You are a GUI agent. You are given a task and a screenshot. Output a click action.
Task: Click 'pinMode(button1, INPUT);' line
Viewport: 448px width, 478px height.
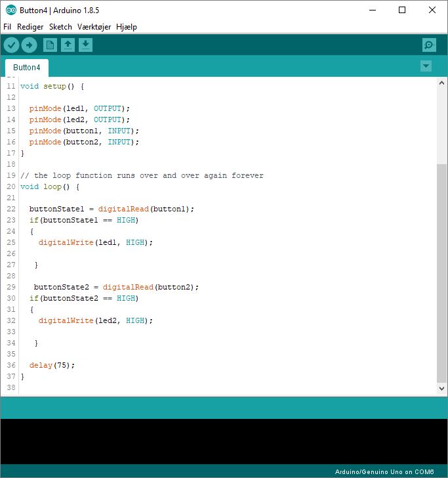(84, 131)
